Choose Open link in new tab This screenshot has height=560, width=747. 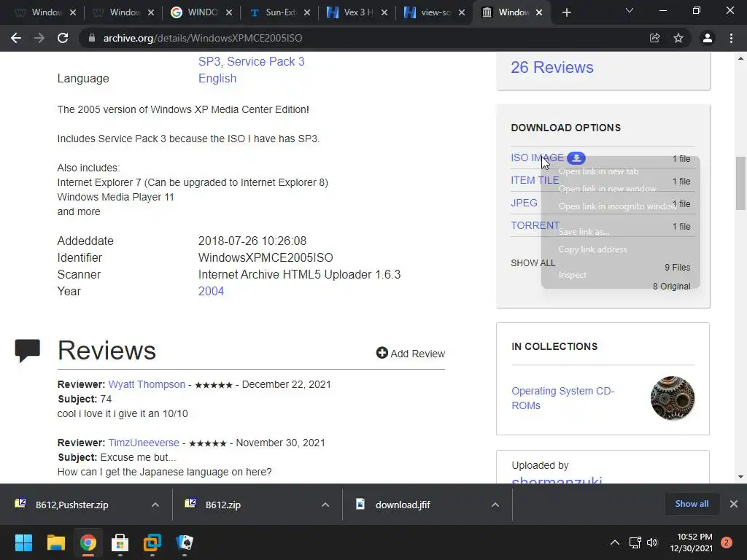(x=598, y=171)
